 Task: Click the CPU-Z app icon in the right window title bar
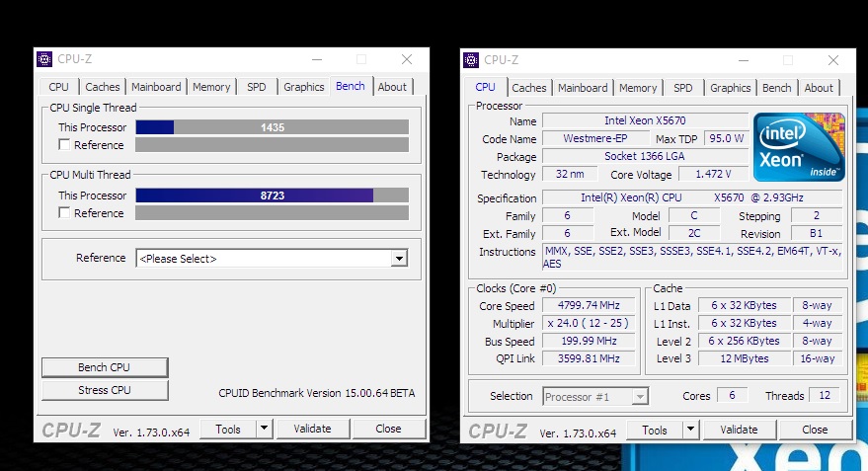(471, 60)
